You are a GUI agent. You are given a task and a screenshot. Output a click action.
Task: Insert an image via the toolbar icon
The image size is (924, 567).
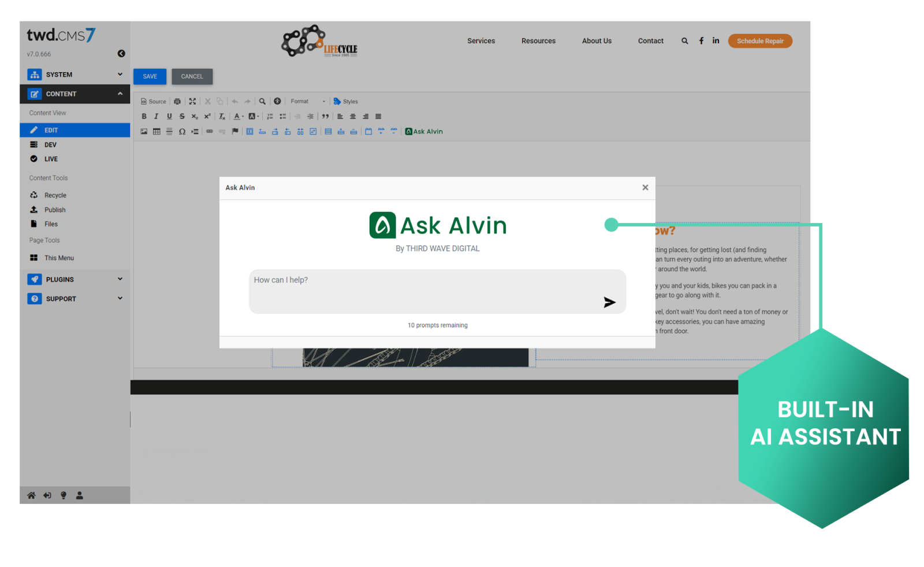pos(144,132)
